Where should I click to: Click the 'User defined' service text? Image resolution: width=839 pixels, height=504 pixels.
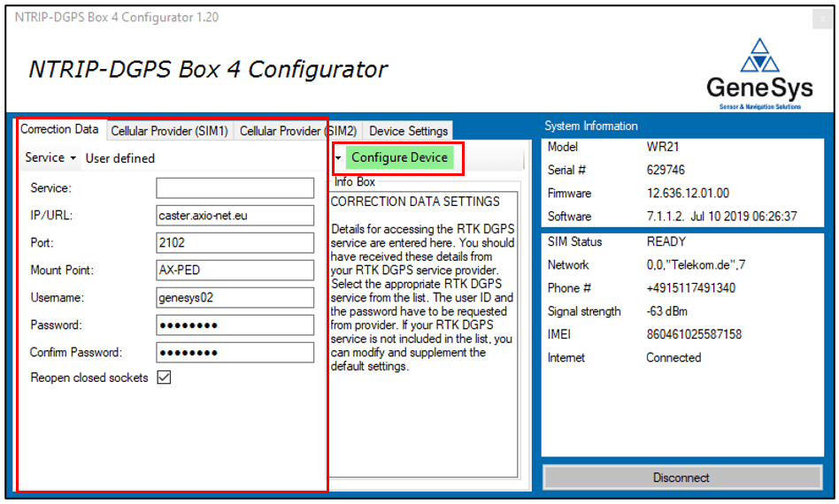[x=119, y=159]
